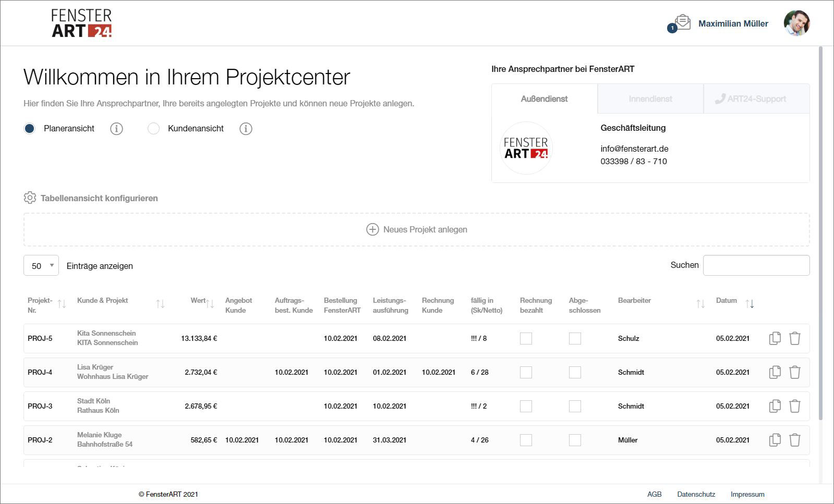Click the gear icon for Tabellenansicht konfigurieren
This screenshot has height=504, width=834.
pos(30,198)
